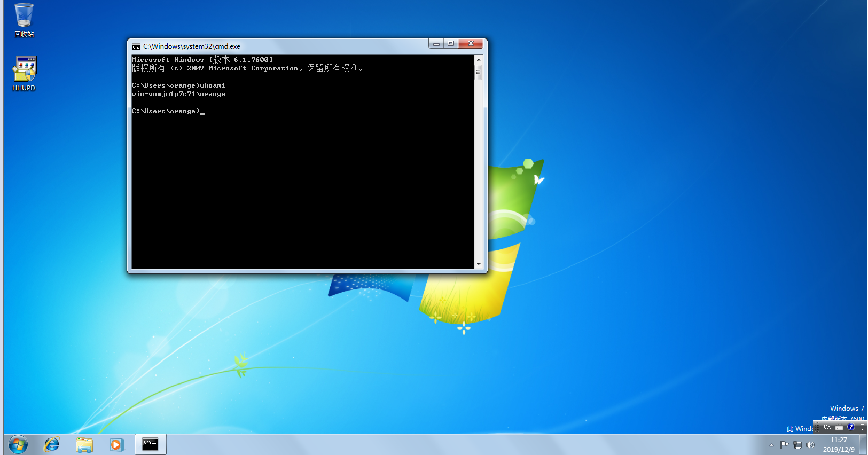Open language bar options dropdown arrow
This screenshot has height=455, width=868.
(x=862, y=429)
